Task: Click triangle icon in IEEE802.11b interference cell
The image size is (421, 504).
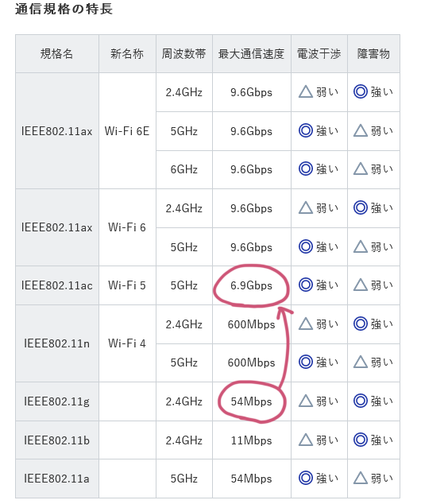Action: [x=305, y=440]
